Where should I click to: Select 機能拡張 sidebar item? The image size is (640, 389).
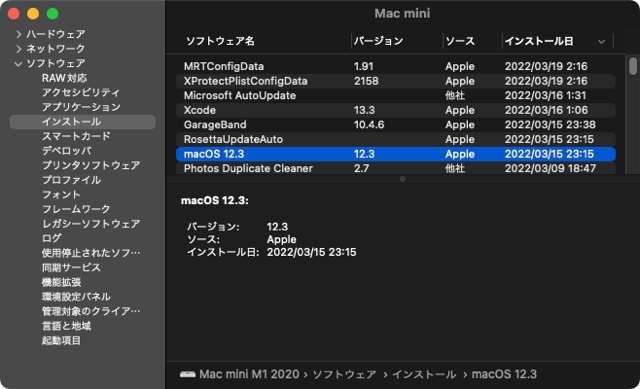(61, 282)
